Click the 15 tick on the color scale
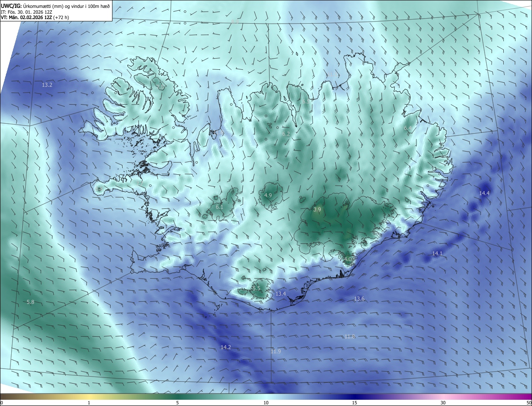The width and height of the screenshot is (532, 406). click(355, 403)
